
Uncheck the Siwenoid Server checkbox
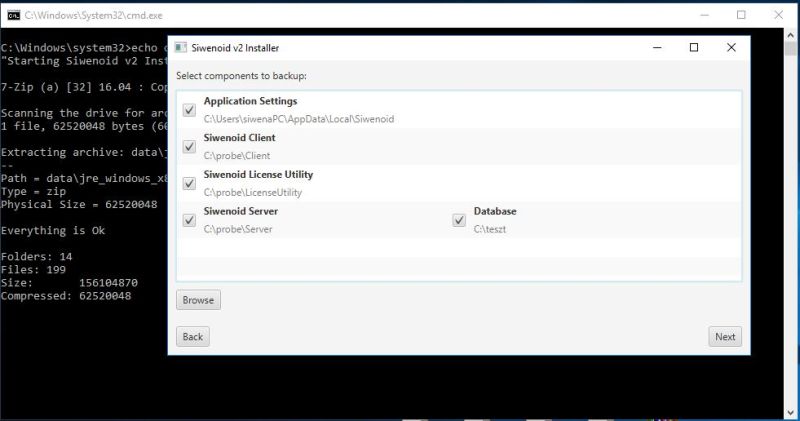click(x=189, y=220)
